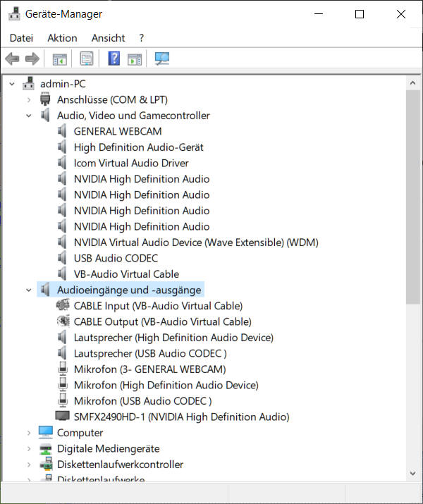This screenshot has width=423, height=504.
Task: Select Icom Virtual Audio Driver device
Action: tap(131, 163)
